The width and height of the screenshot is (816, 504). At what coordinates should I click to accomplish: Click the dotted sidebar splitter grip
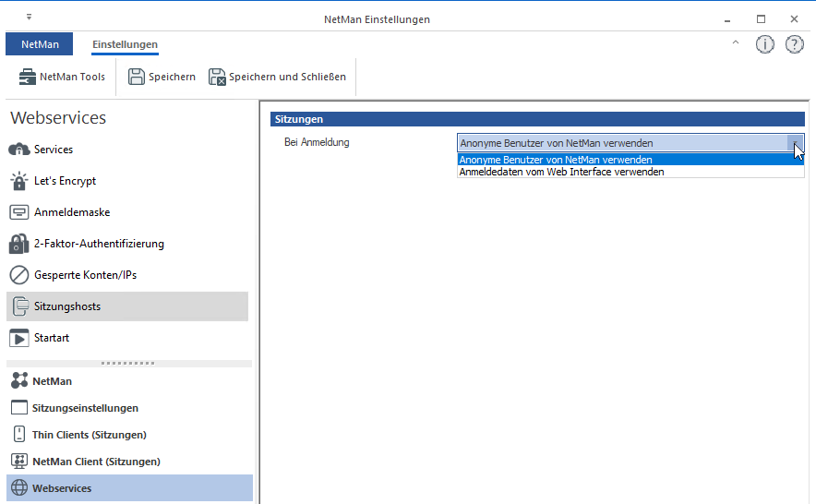click(x=128, y=363)
